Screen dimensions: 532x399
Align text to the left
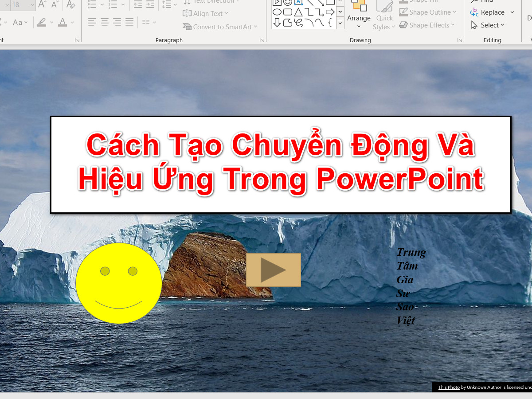click(x=92, y=22)
